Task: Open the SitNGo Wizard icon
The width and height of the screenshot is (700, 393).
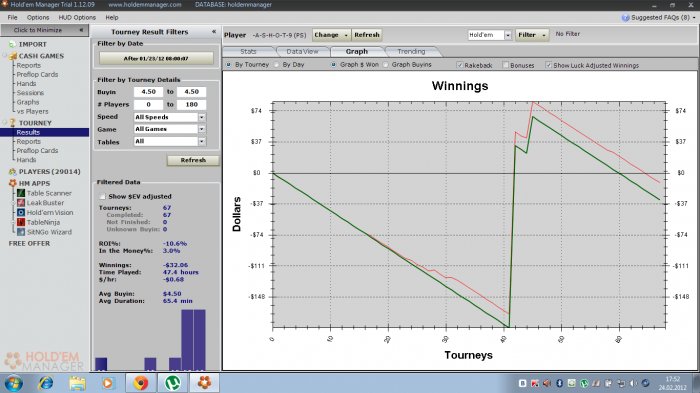Action: coord(21,232)
